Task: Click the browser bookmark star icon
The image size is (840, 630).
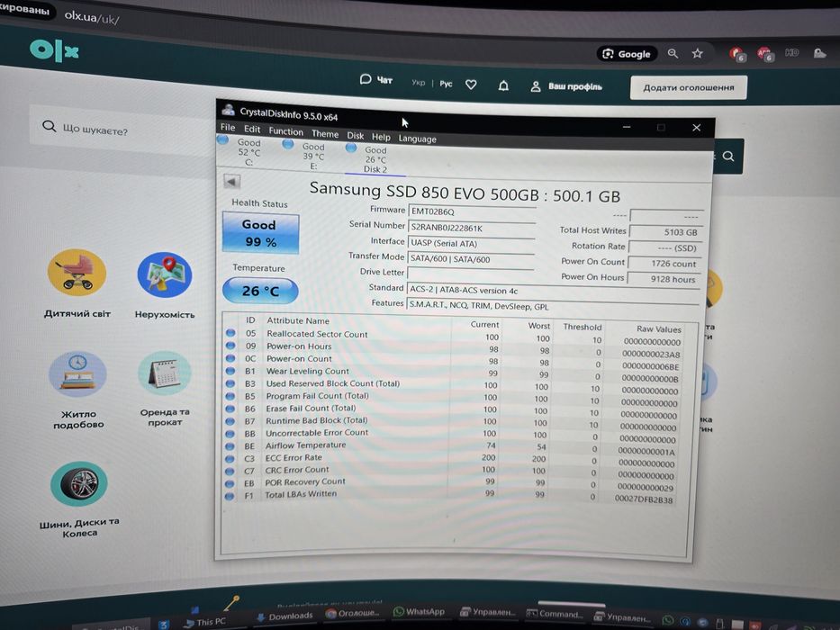Action: (x=697, y=53)
